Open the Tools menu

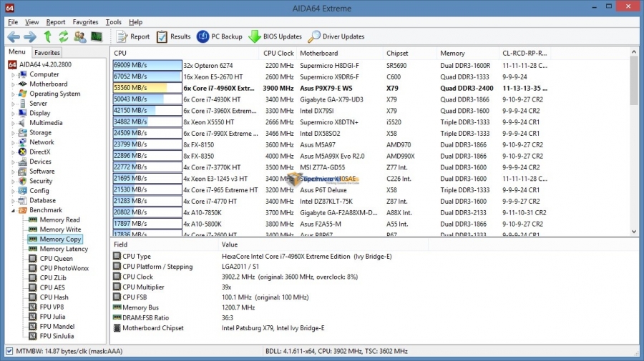click(x=113, y=22)
